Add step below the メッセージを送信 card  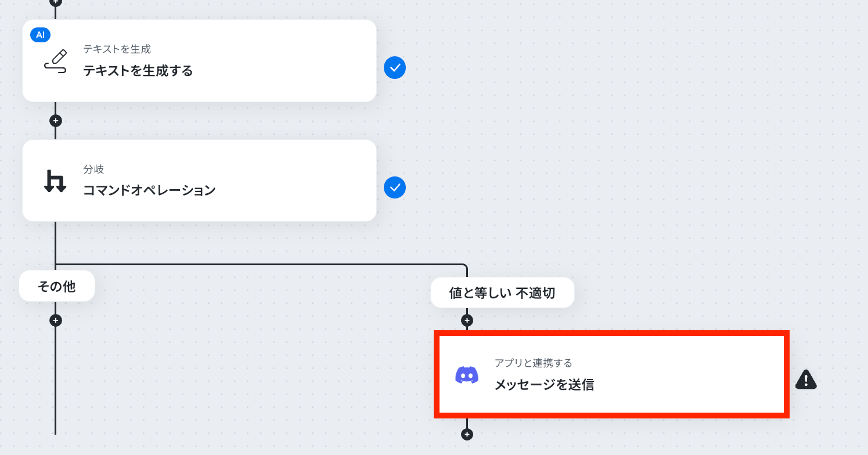(x=467, y=434)
